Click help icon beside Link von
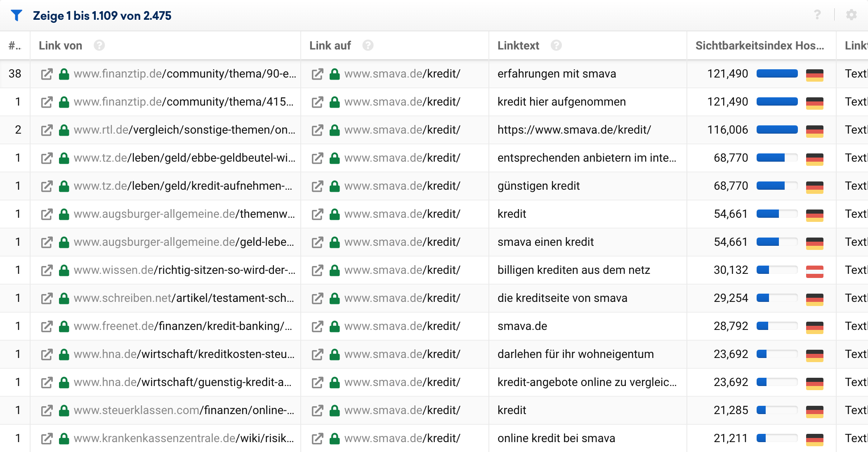This screenshot has height=452, width=868. pyautogui.click(x=99, y=45)
